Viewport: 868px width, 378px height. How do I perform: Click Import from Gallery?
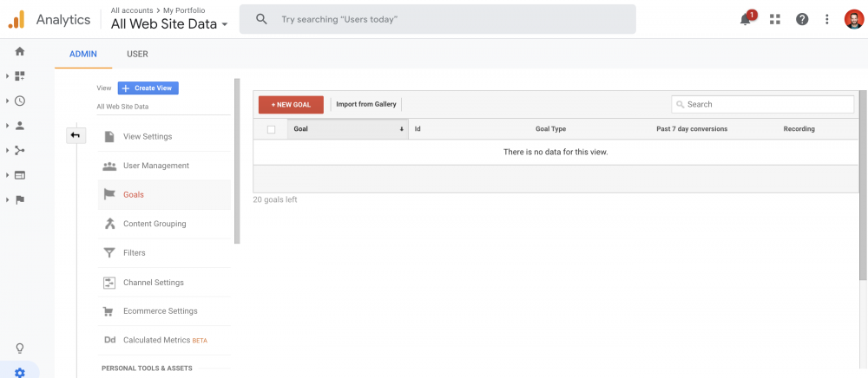point(366,104)
